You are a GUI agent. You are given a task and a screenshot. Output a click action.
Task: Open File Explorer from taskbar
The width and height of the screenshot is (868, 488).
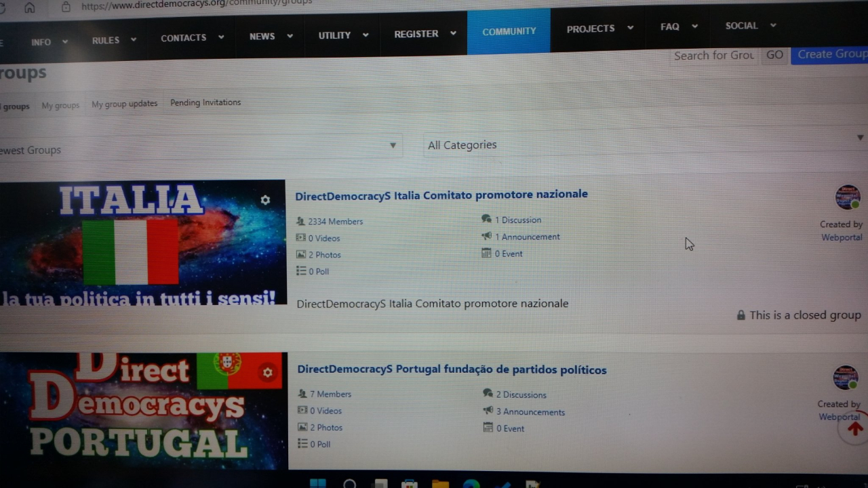tap(440, 484)
